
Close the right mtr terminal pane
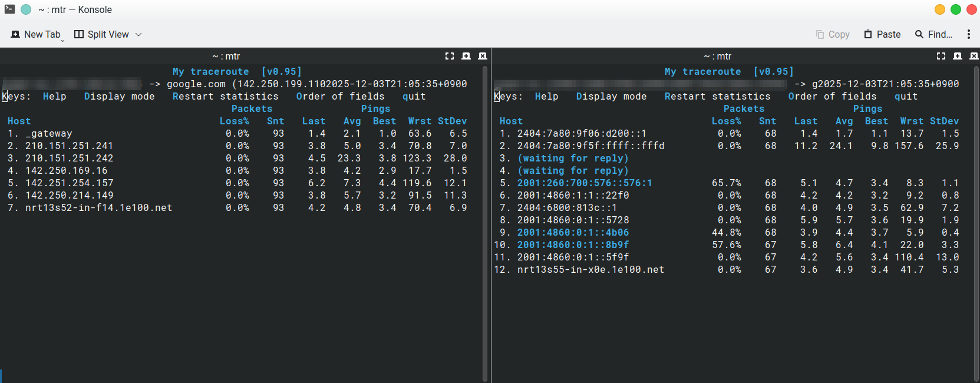974,56
